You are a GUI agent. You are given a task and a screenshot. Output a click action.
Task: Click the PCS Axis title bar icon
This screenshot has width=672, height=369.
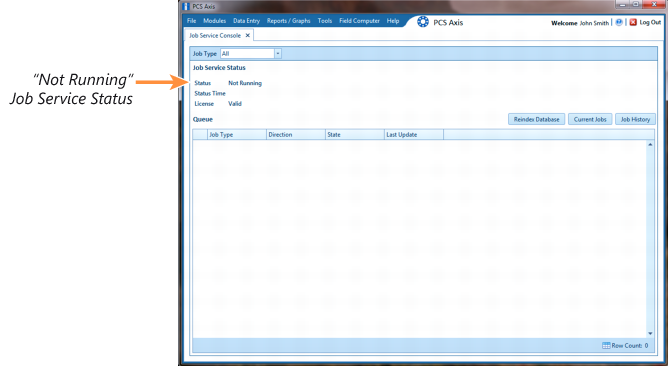(186, 6)
